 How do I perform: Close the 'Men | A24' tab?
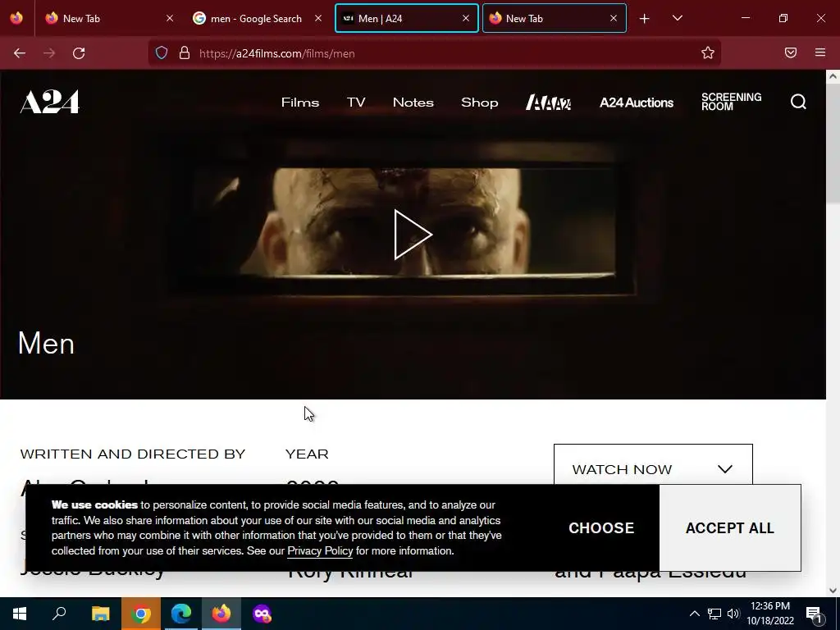466,18
